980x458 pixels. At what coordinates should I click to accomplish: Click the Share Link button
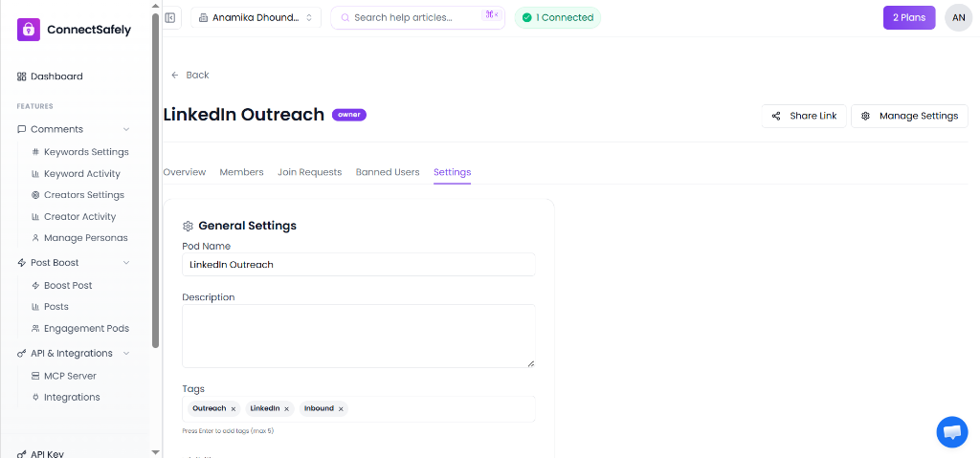tap(804, 117)
